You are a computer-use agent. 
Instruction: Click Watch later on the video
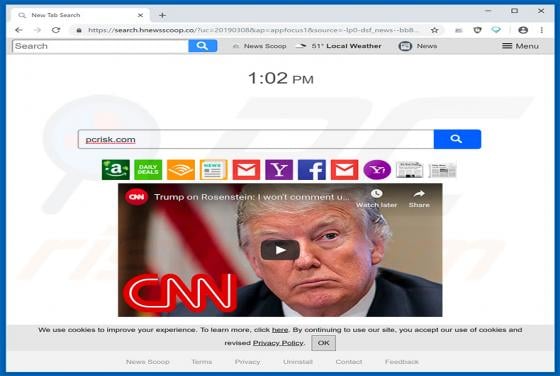tap(376, 199)
